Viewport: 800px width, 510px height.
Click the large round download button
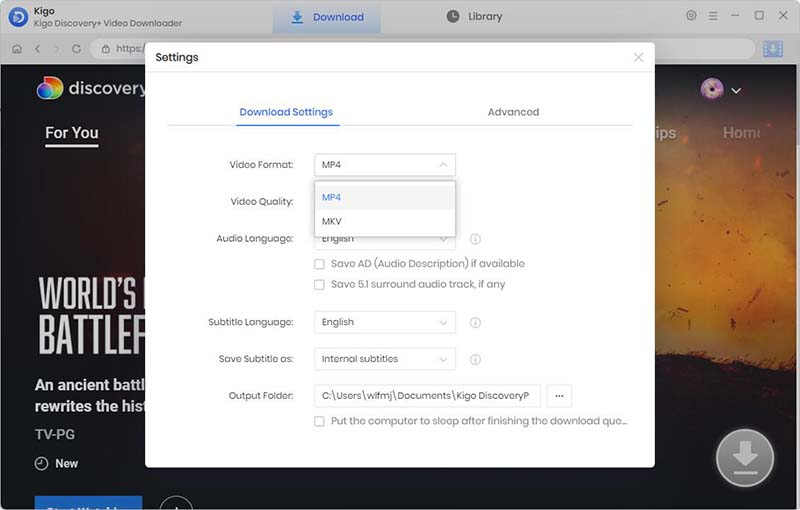(x=745, y=458)
